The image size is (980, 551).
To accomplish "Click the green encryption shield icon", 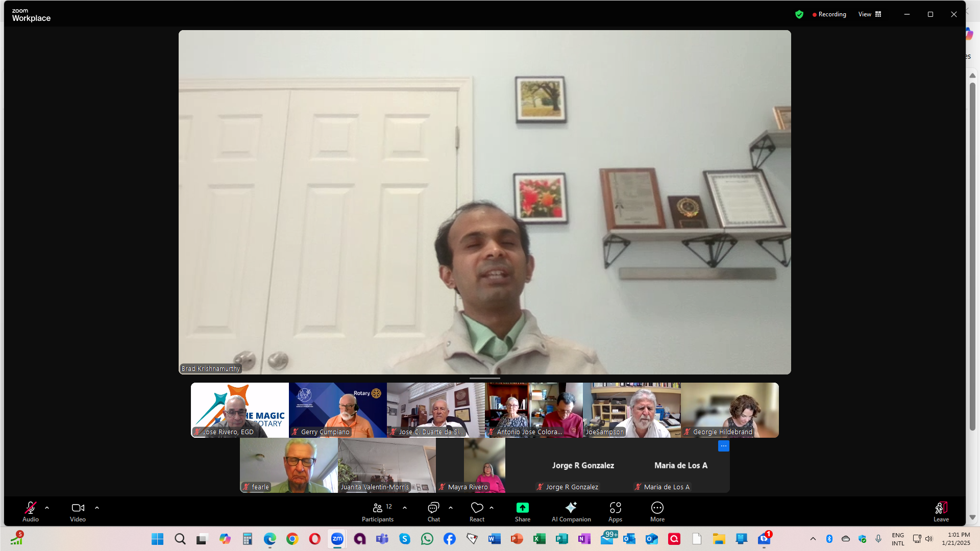I will pyautogui.click(x=799, y=14).
